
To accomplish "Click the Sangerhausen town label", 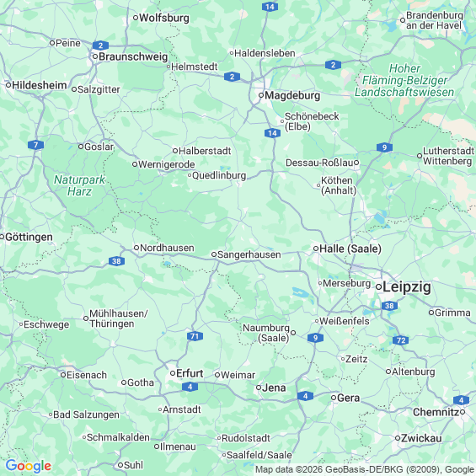I will pos(249,254).
